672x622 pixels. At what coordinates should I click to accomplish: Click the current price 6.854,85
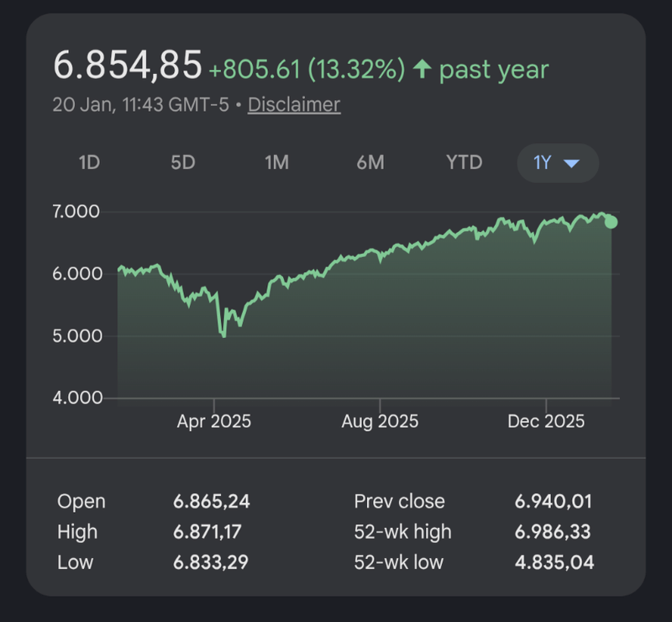pos(128,66)
